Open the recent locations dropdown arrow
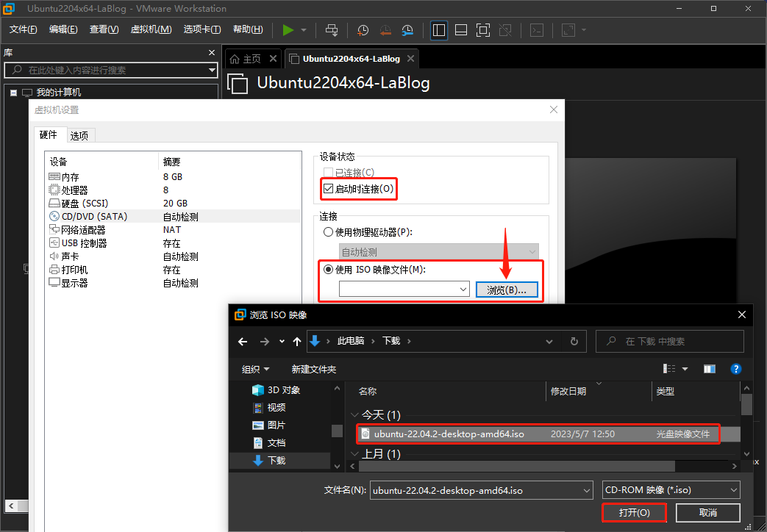Screen dimensions: 767x532 point(282,341)
